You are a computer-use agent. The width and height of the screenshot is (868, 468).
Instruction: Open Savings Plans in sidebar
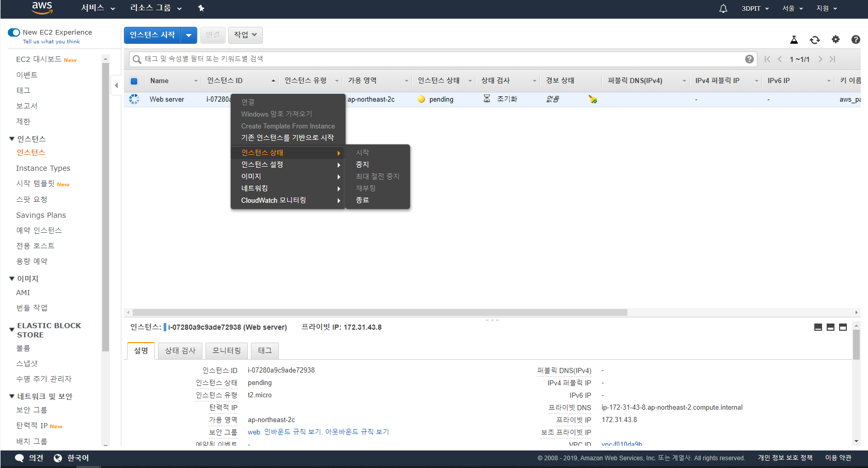[x=41, y=215]
